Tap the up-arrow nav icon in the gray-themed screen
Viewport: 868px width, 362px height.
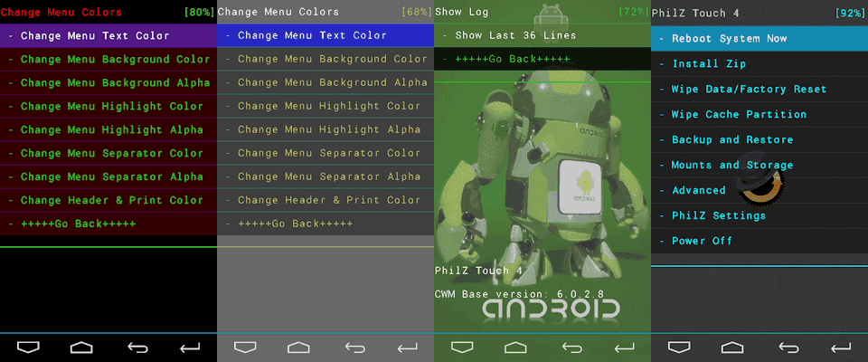click(x=298, y=348)
